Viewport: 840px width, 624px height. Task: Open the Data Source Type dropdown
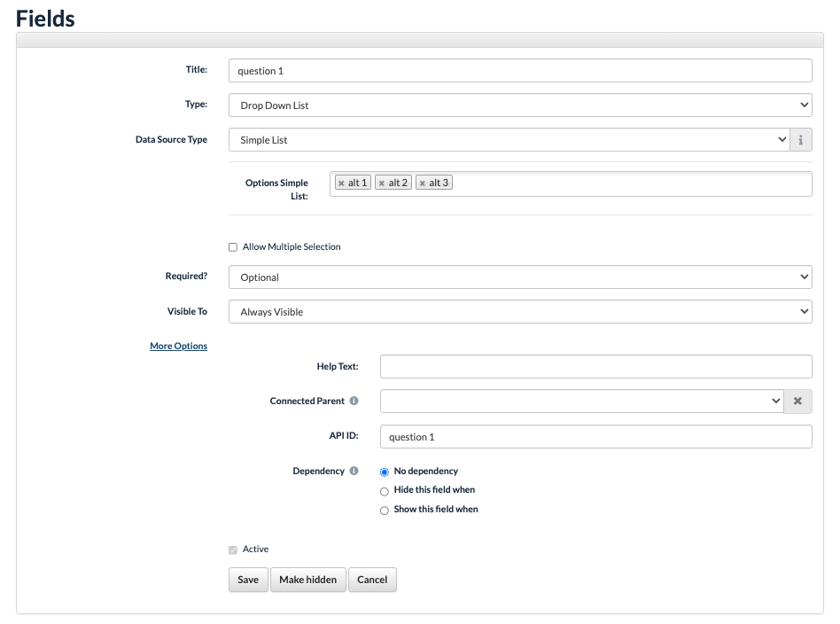coord(509,140)
